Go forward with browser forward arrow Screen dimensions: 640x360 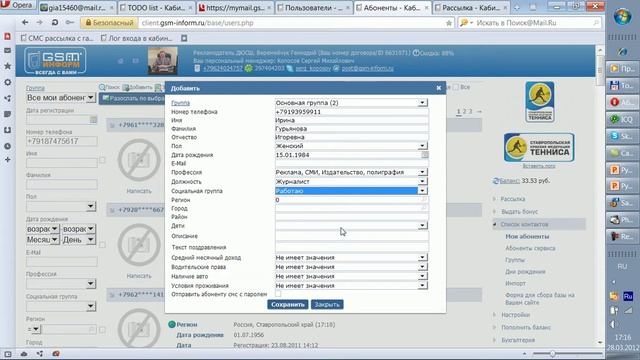click(x=39, y=22)
